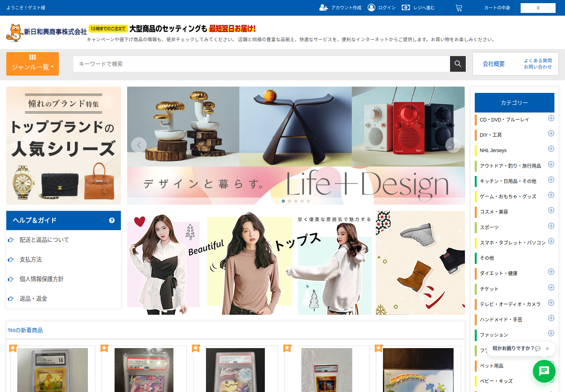Open the first new product card image
The image size is (565, 392).
point(53,370)
